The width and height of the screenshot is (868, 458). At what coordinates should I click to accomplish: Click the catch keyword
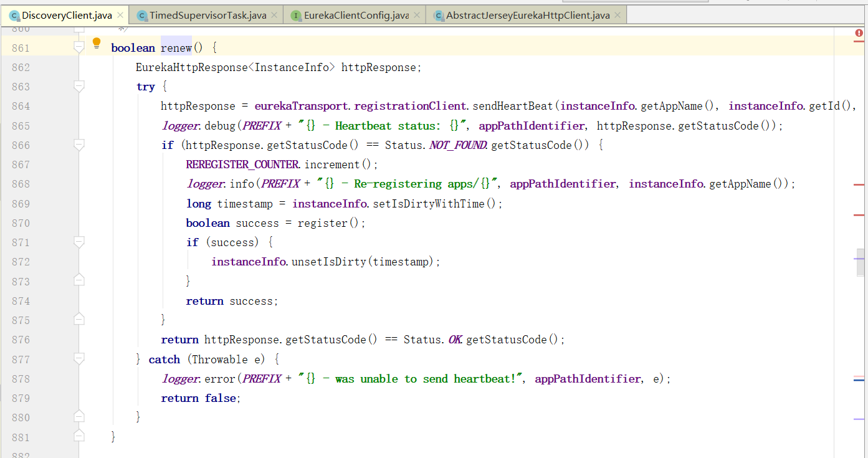point(164,360)
